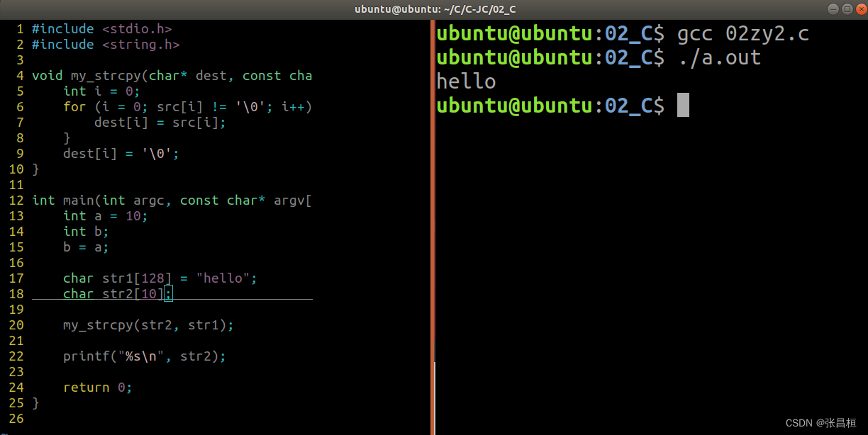
Task: Click the terminal window maximize icon
Action: tap(846, 9)
